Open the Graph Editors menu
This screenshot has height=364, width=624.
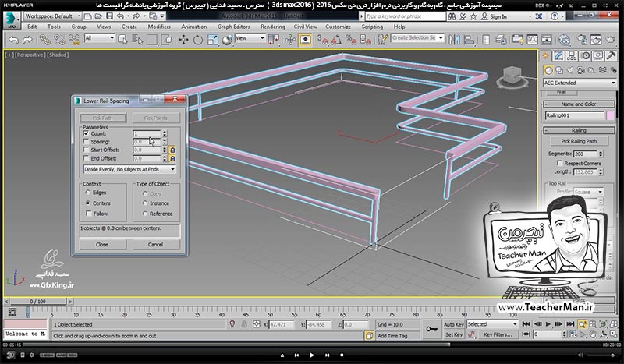(x=233, y=27)
